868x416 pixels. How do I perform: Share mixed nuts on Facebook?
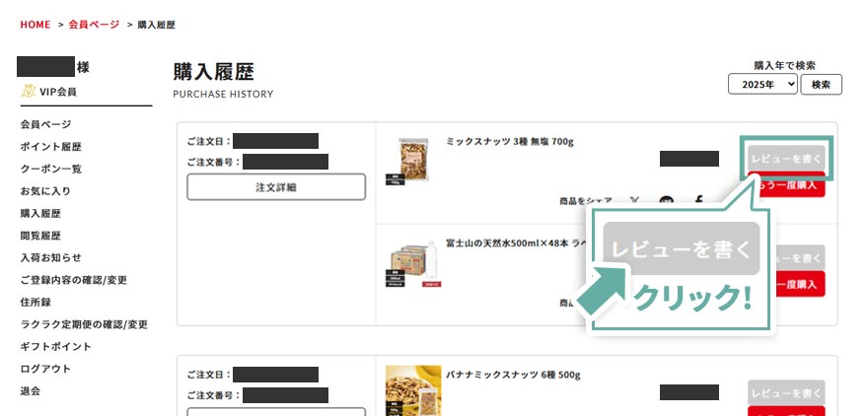pos(698,201)
